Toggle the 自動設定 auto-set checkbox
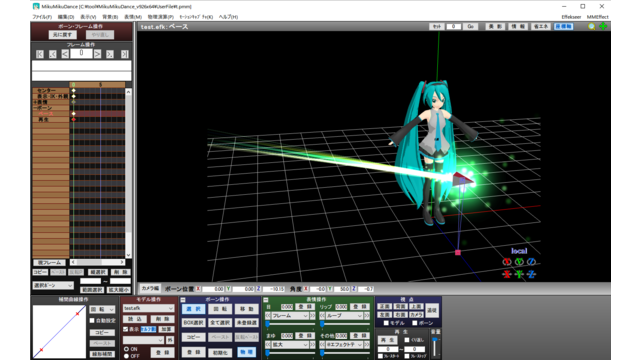 tap(92, 321)
